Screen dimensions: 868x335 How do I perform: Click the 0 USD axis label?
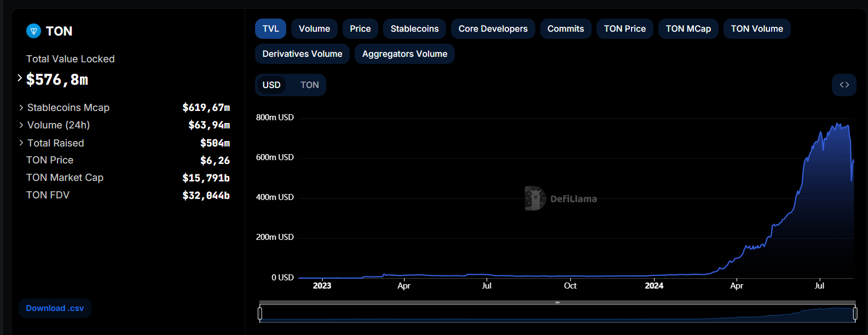click(x=282, y=278)
